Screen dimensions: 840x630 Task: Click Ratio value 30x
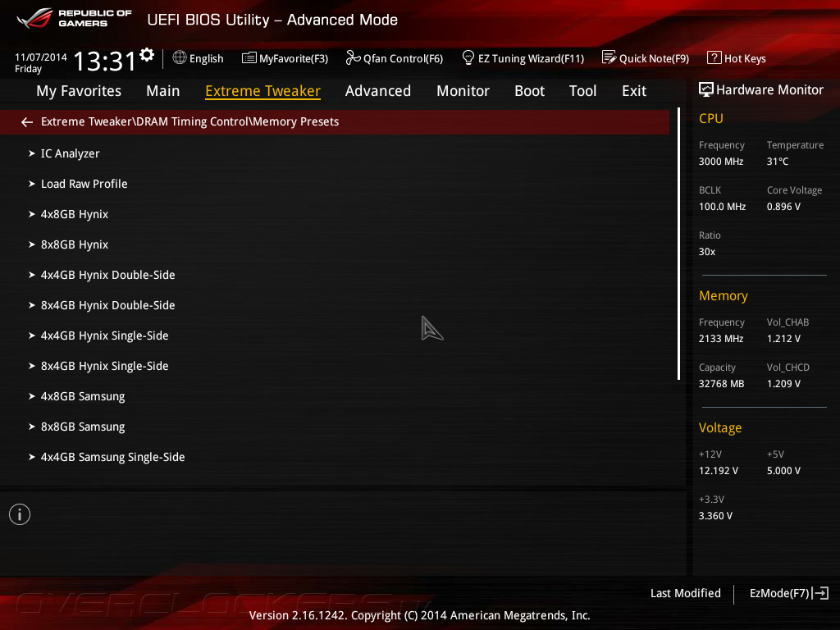[x=706, y=251]
